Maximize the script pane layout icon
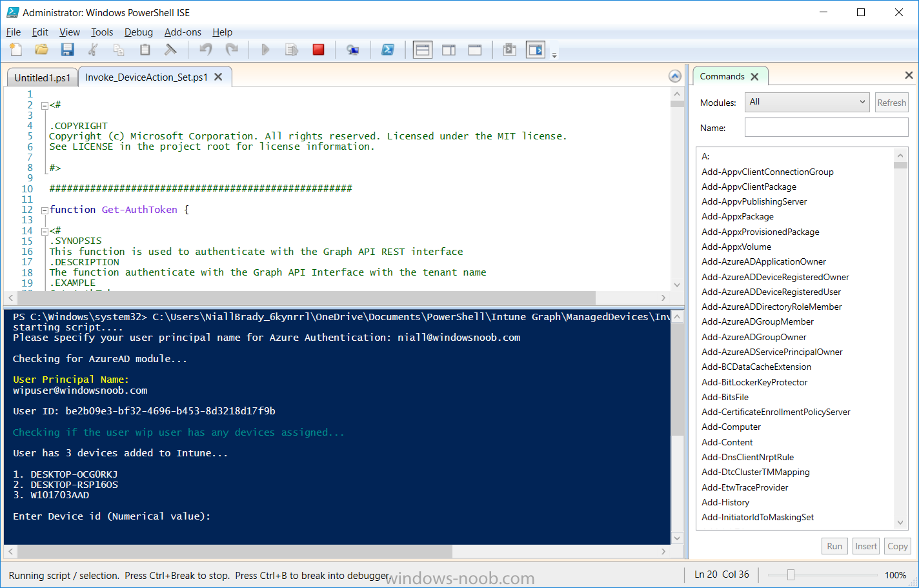The height and width of the screenshot is (588, 919). [475, 50]
